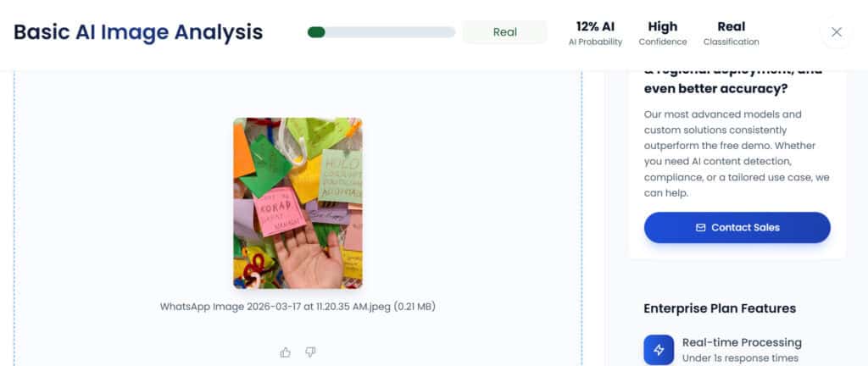This screenshot has height=366, width=868.
Task: Click the AI probability progress bar
Action: (381, 32)
